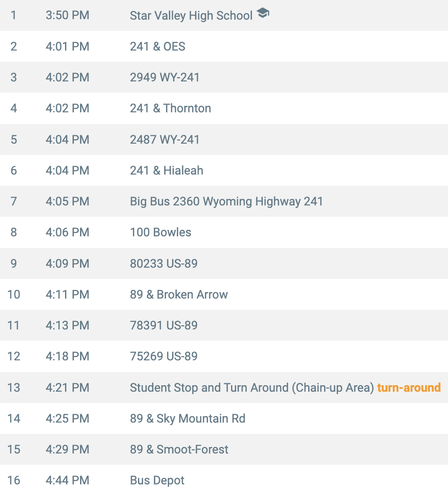Click the Bus Depot final stop
Screen dimensions: 448x497
157,481
